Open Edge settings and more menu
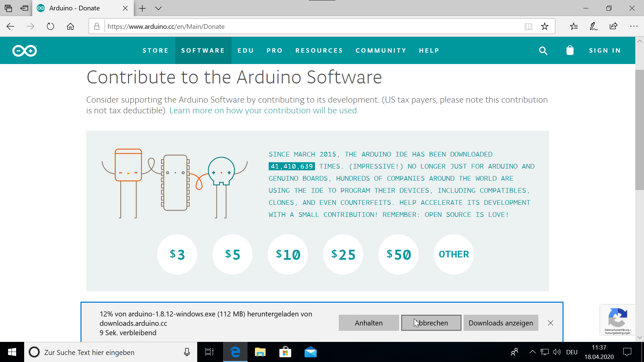The height and width of the screenshot is (362, 644). coord(634,26)
